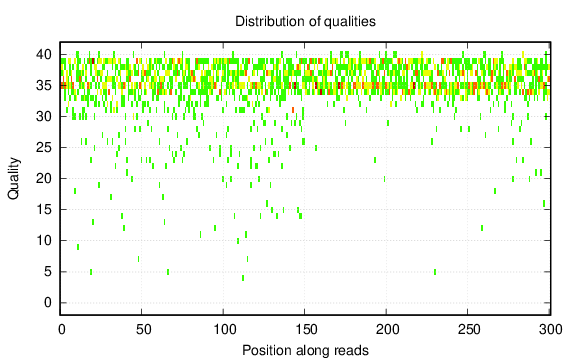Click the 50 tick label on position axis
Viewport: 576px width, 360px height.
[x=143, y=329]
